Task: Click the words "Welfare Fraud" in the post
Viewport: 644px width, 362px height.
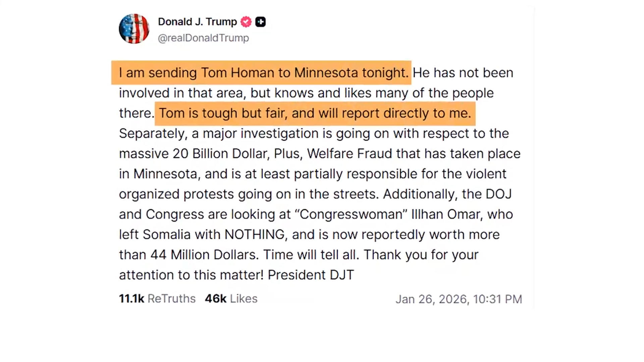Action: 349,154
